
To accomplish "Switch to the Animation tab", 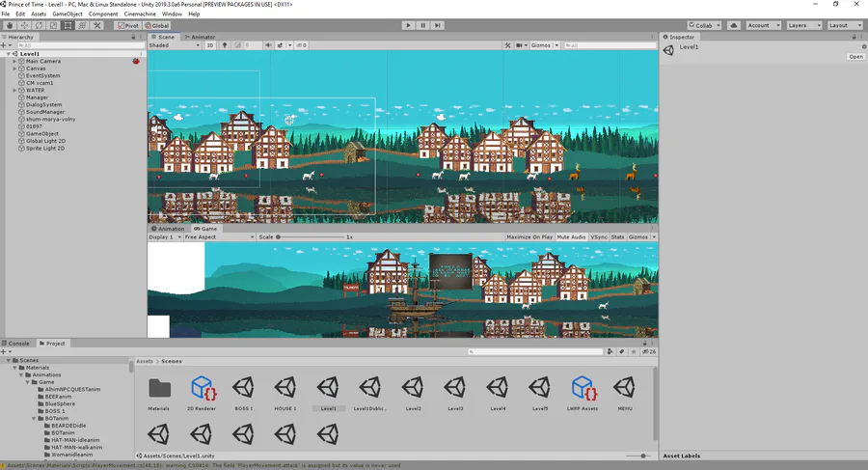I will pos(168,229).
